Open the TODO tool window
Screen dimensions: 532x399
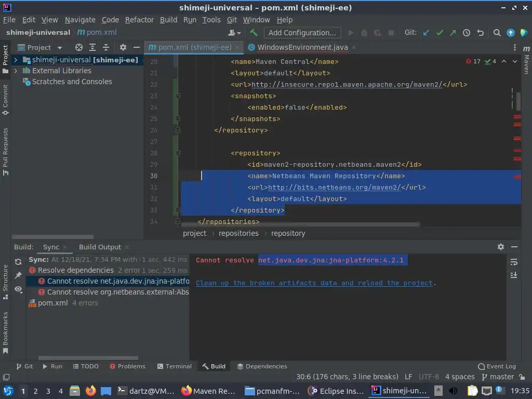pyautogui.click(x=86, y=366)
